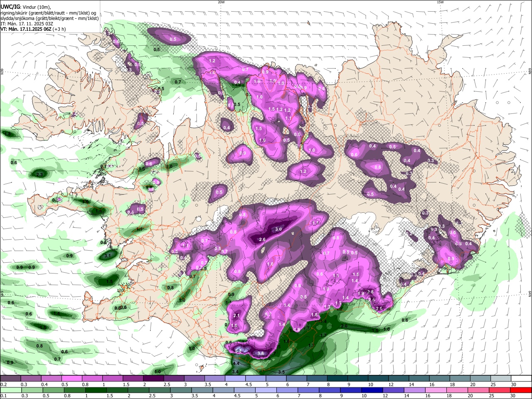532x399 pixels.
Task: Click the rain-scale swatch between 0.1 and 0.3
Action: pyautogui.click(x=10, y=390)
